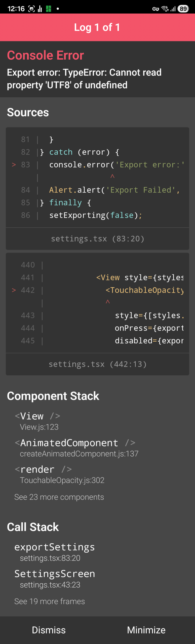195x644 pixels.
Task: Open the settings.tsx (442:13) source link
Action: coord(97,364)
